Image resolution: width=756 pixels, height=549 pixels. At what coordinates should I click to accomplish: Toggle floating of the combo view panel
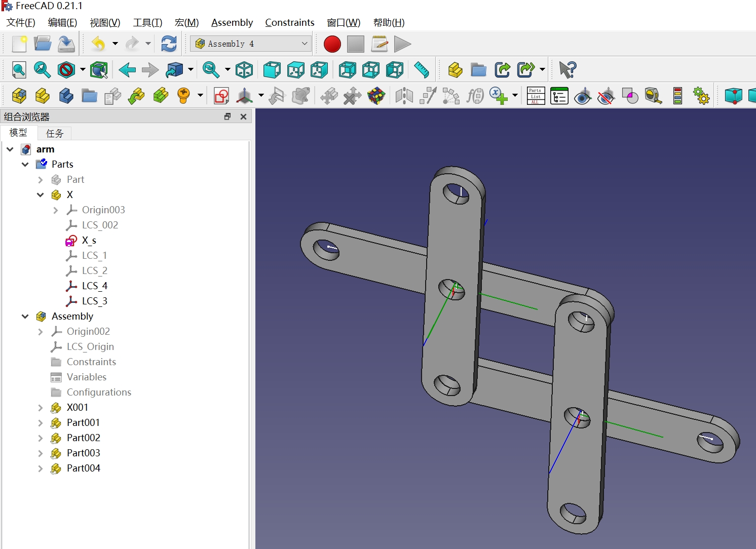[x=228, y=116]
